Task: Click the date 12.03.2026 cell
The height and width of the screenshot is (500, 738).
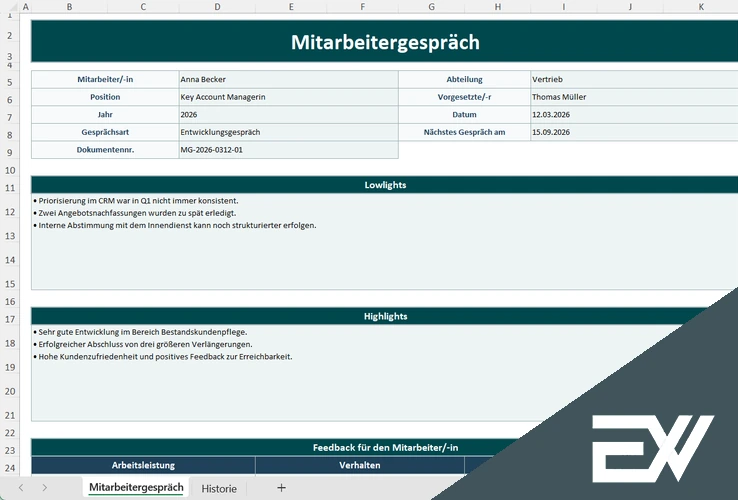Action: [634, 114]
